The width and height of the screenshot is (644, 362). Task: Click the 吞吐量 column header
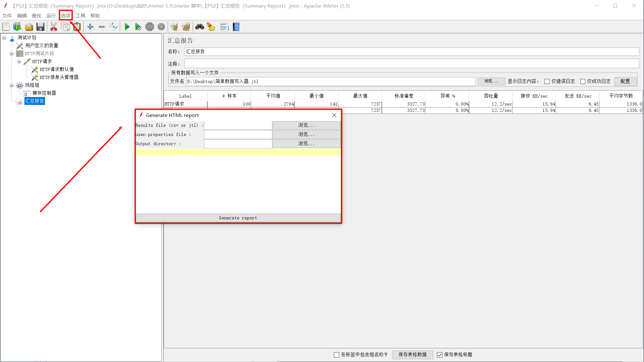(x=491, y=96)
